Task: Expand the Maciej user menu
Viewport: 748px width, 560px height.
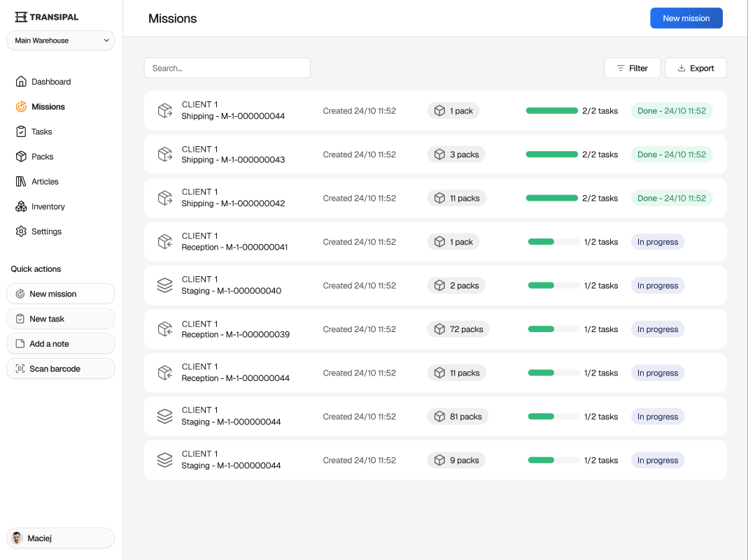Action: tap(60, 538)
